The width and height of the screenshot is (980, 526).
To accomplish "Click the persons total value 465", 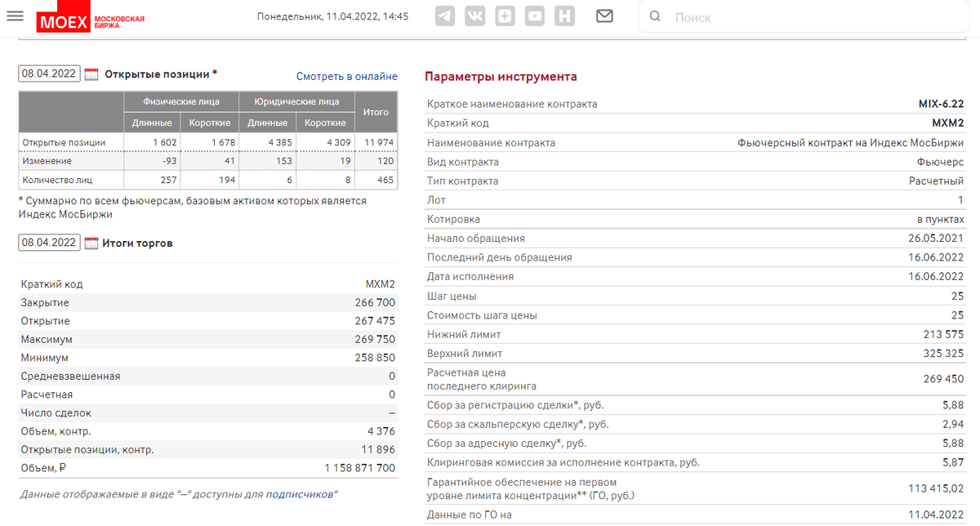I will [386, 180].
